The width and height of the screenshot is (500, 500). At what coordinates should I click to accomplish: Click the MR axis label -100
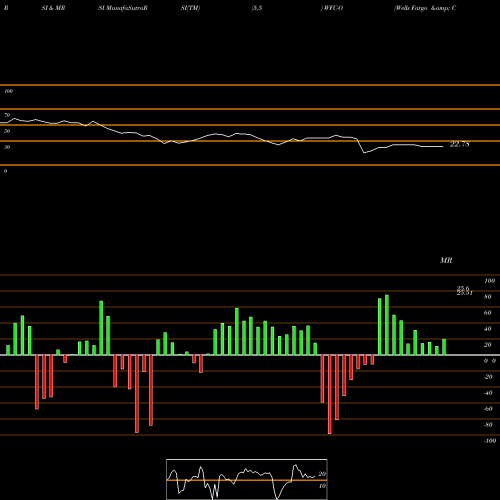(x=489, y=441)
